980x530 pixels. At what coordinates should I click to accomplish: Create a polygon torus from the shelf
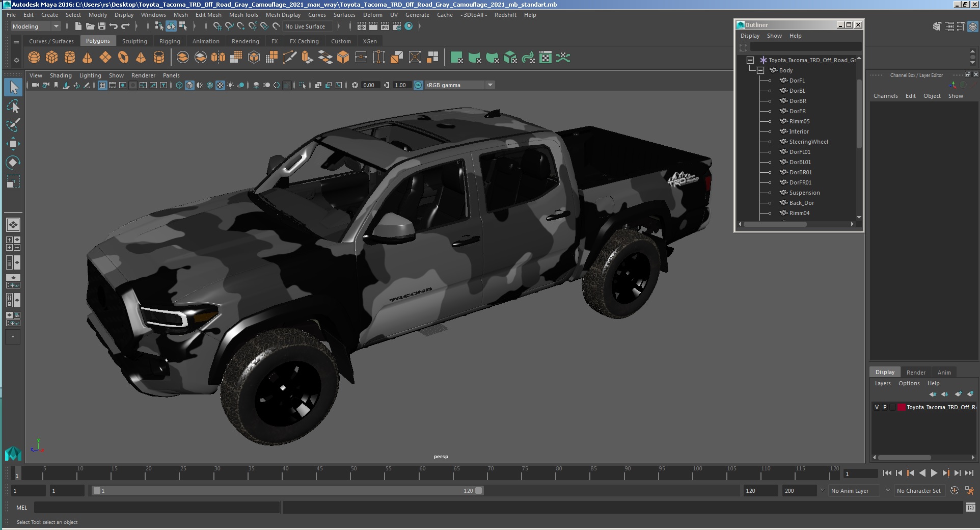[123, 58]
